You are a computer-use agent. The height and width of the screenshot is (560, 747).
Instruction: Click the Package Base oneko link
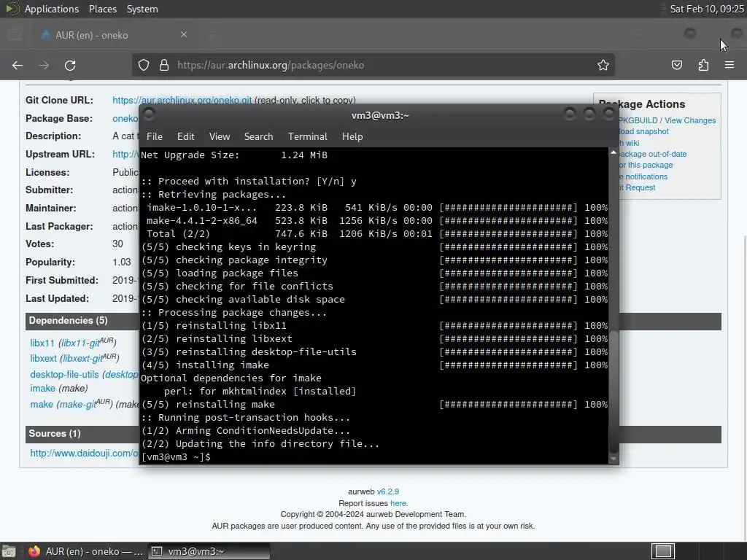(125, 118)
